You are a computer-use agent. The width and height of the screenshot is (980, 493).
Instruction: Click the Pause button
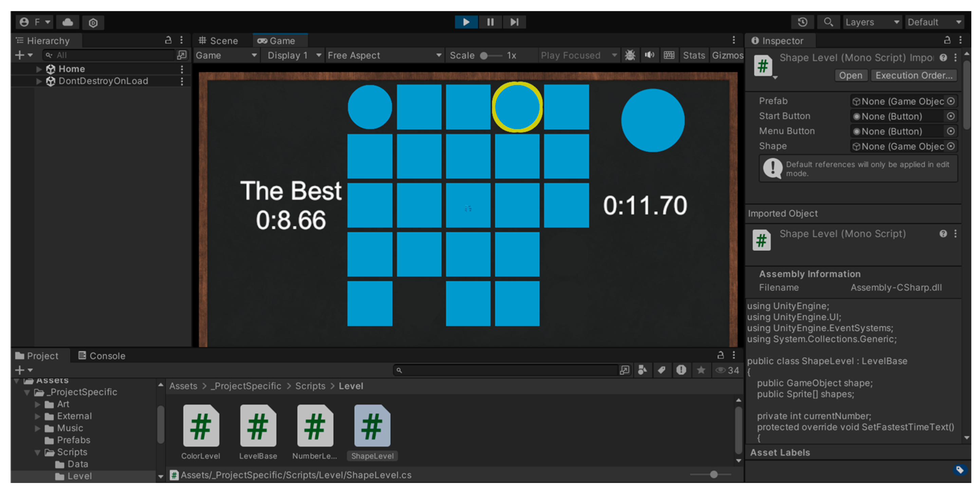click(x=491, y=22)
